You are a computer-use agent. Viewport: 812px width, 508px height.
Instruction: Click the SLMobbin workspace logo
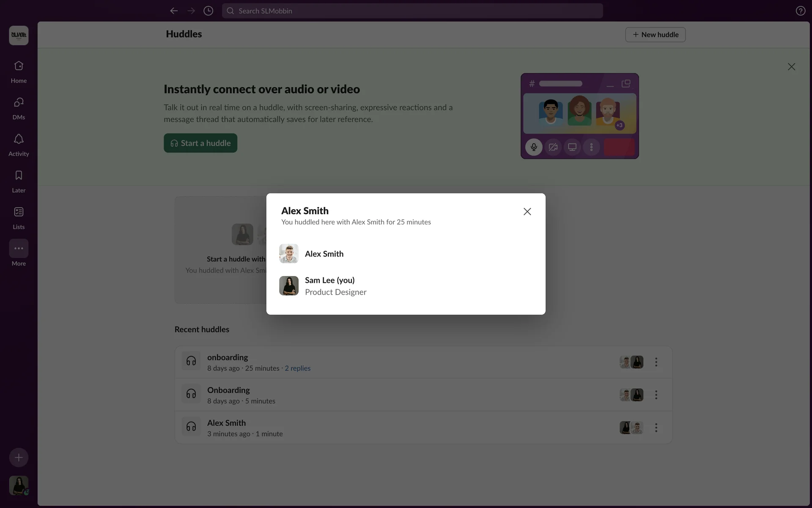19,35
